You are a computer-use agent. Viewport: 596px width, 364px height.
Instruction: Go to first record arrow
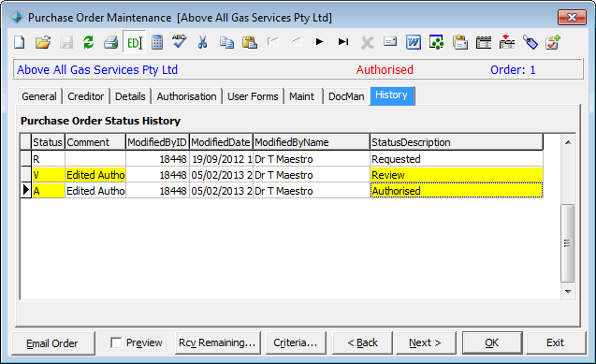pyautogui.click(x=272, y=41)
